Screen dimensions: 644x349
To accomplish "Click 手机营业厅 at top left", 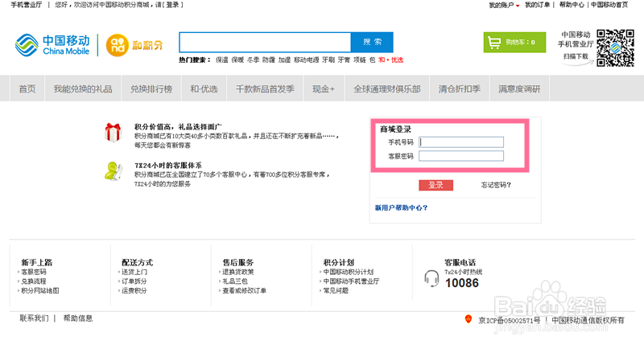I will 27,5.
